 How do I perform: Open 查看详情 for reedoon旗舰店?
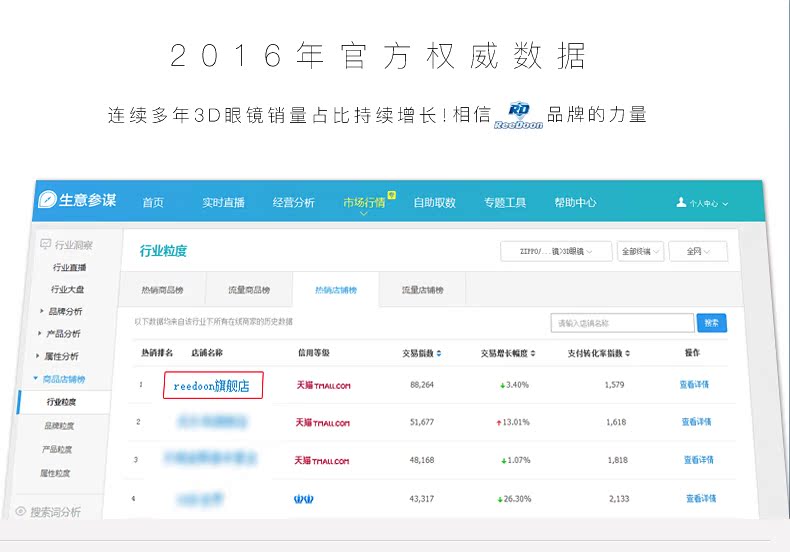tap(694, 384)
